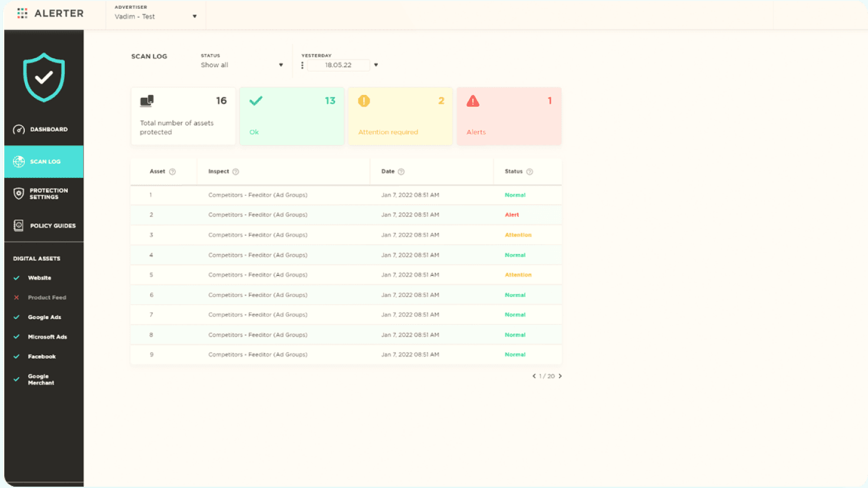Open the Advertiser dropdown Vadim - Test

156,17
